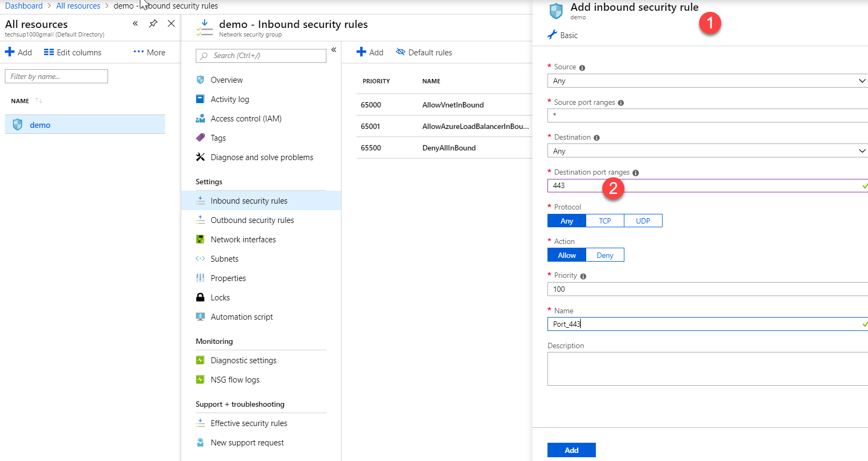Sort resources by the NAME column arrows
868x461 pixels.
coord(39,100)
